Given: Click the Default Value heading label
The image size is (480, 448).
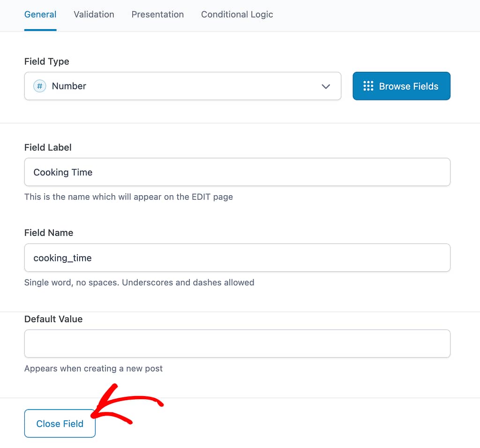Looking at the screenshot, I should (x=53, y=319).
